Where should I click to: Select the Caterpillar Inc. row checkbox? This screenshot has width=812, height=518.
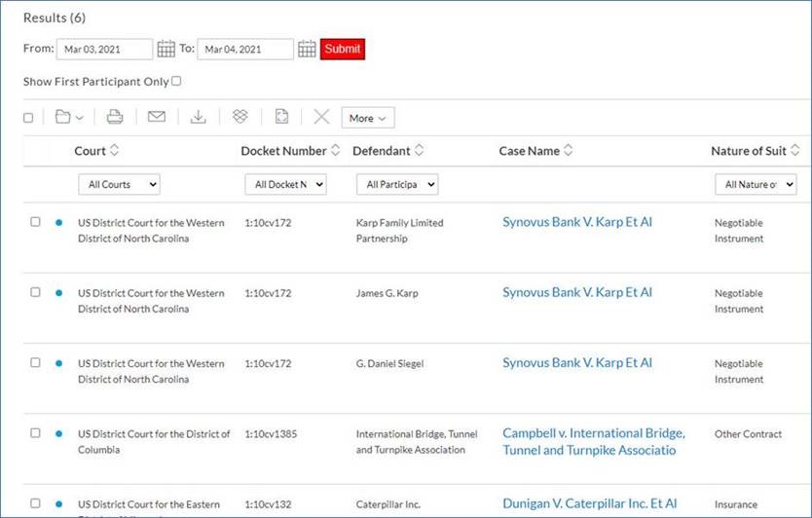point(35,503)
